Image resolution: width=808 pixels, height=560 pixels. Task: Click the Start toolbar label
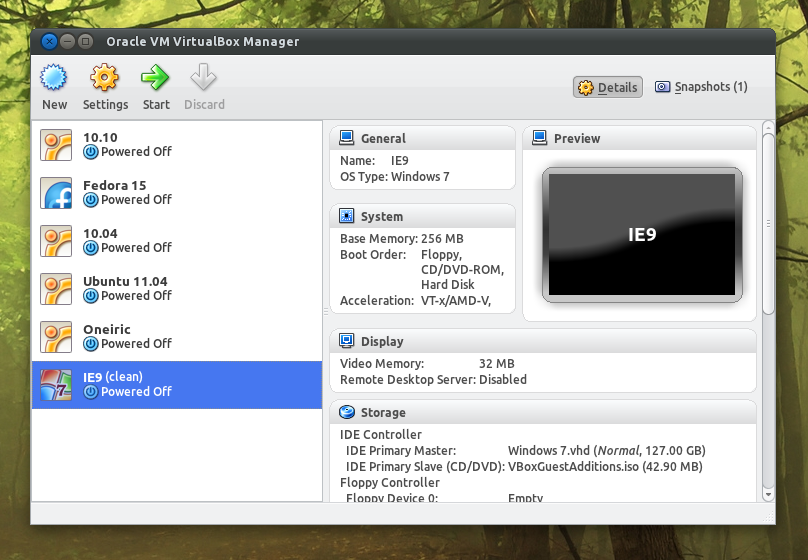coord(156,105)
